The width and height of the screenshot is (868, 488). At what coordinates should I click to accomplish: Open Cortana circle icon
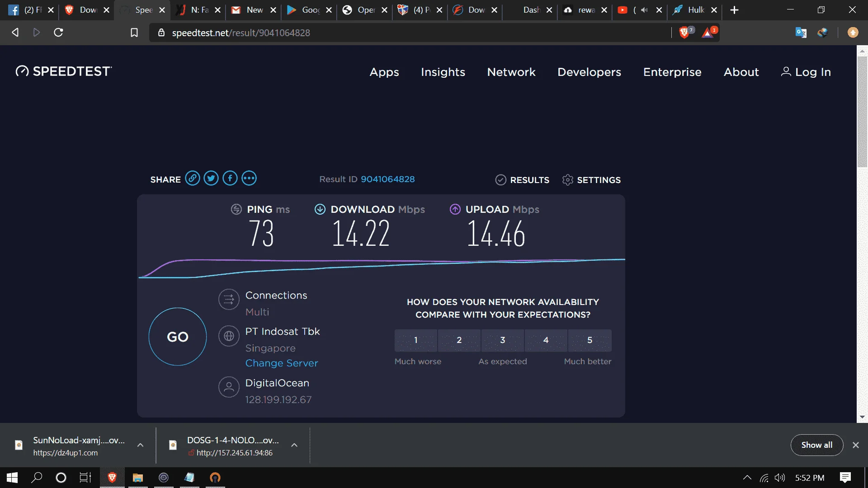pyautogui.click(x=61, y=478)
